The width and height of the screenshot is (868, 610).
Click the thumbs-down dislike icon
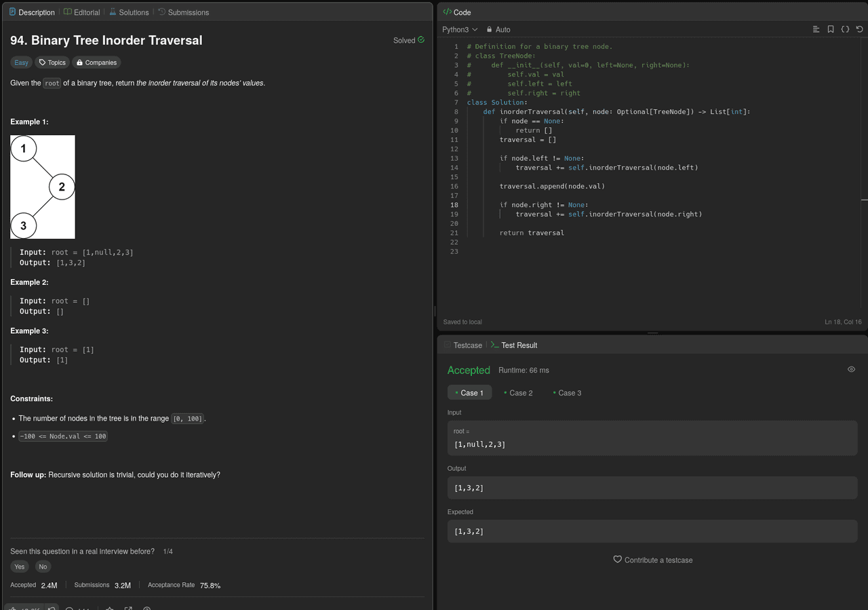52,608
